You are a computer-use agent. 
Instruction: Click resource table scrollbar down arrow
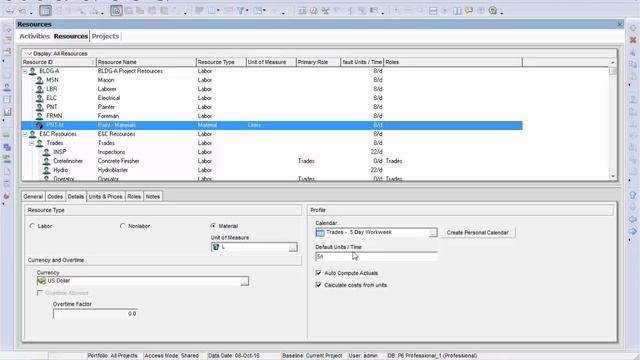click(613, 176)
